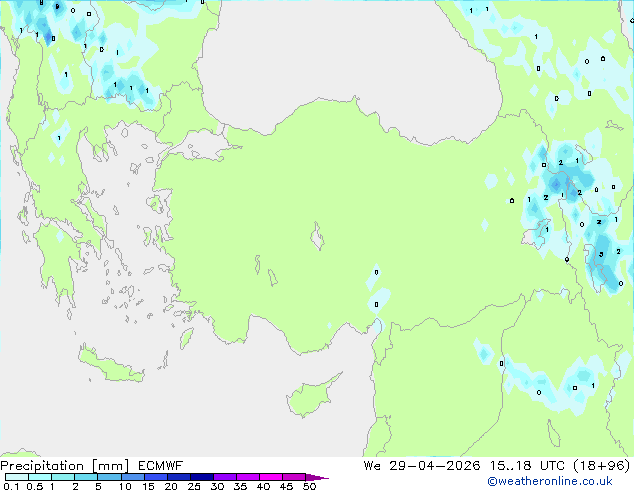Click the 45–50 mm legend color swatch
The height and width of the screenshot is (490, 634).
pyautogui.click(x=294, y=477)
